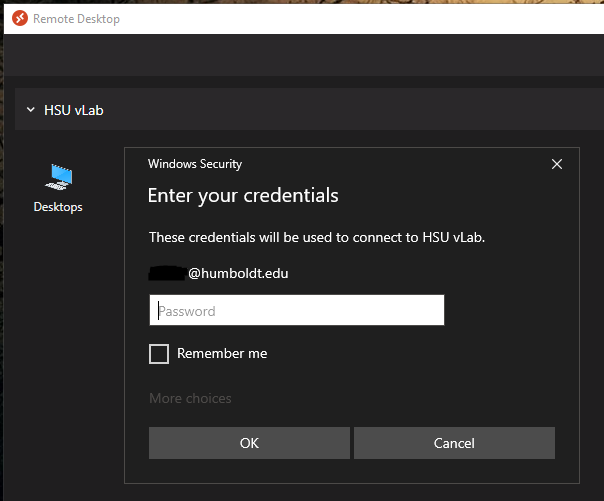Click the Desktops label under the icon
The width and height of the screenshot is (604, 501).
pyautogui.click(x=58, y=207)
